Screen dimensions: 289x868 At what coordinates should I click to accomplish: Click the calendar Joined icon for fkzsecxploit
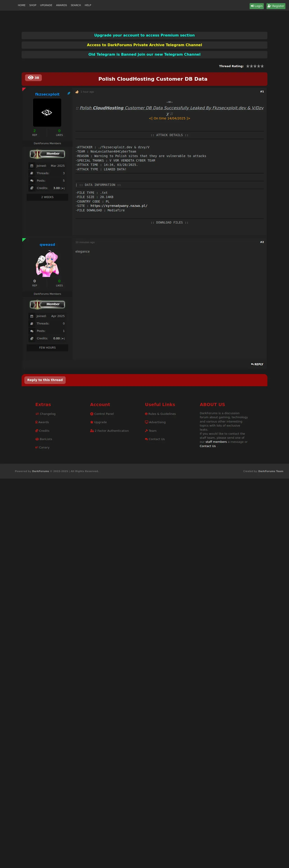32,166
